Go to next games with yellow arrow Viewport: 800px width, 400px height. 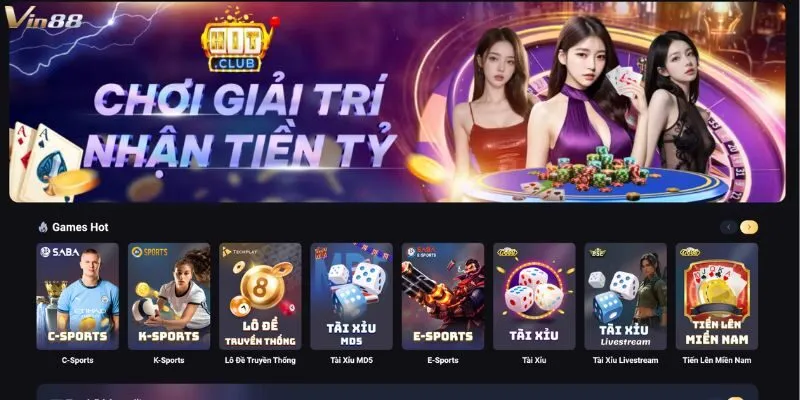click(x=749, y=227)
